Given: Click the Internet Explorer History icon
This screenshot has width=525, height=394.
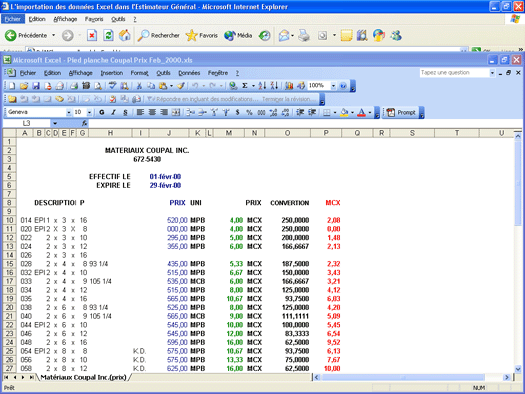Looking at the screenshot, I should pos(265,35).
